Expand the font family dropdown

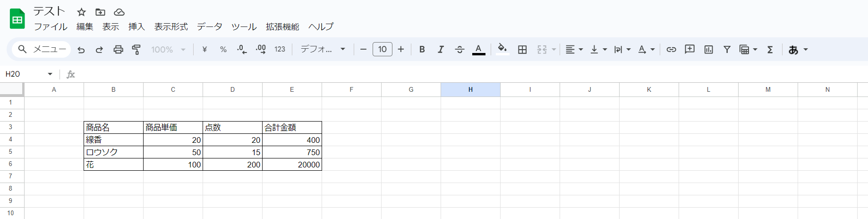pyautogui.click(x=323, y=50)
